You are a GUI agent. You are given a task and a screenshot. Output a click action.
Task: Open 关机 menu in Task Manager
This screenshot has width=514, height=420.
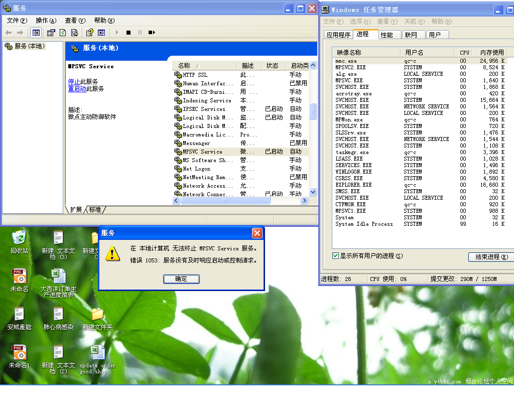click(x=414, y=22)
